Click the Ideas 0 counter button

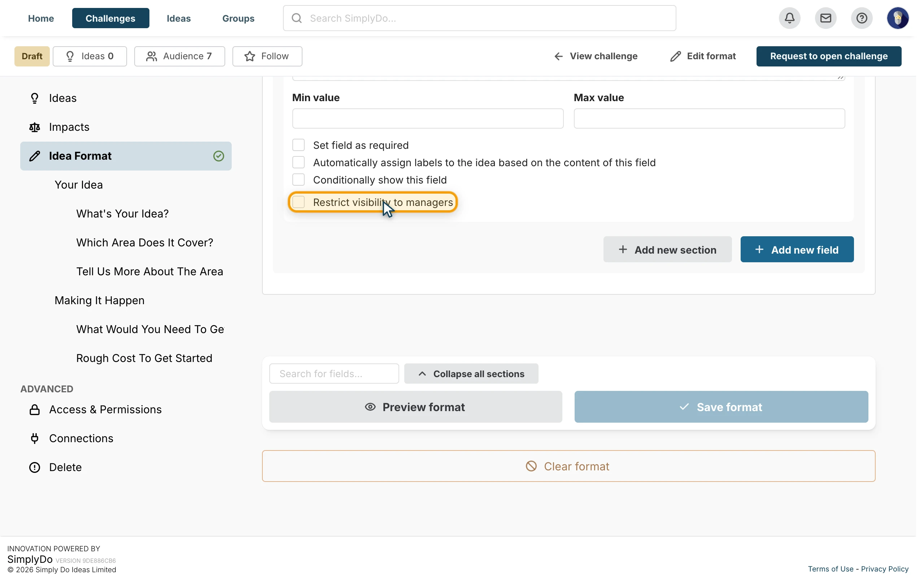click(90, 56)
